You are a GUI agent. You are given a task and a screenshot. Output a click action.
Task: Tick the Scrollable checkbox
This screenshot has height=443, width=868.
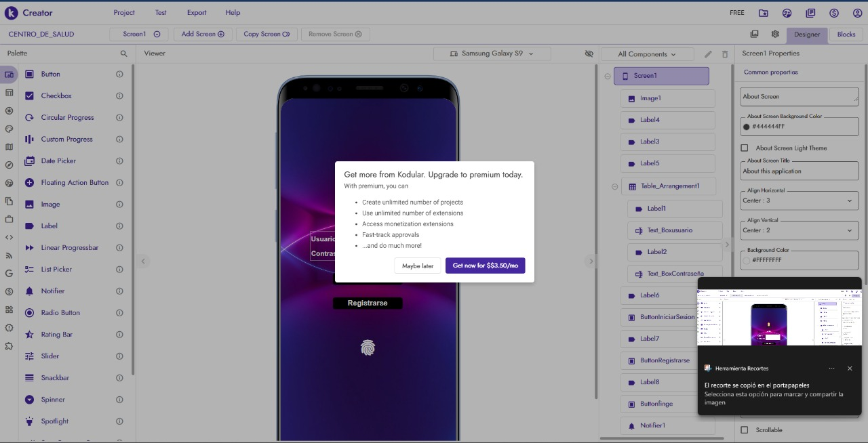[745, 429]
